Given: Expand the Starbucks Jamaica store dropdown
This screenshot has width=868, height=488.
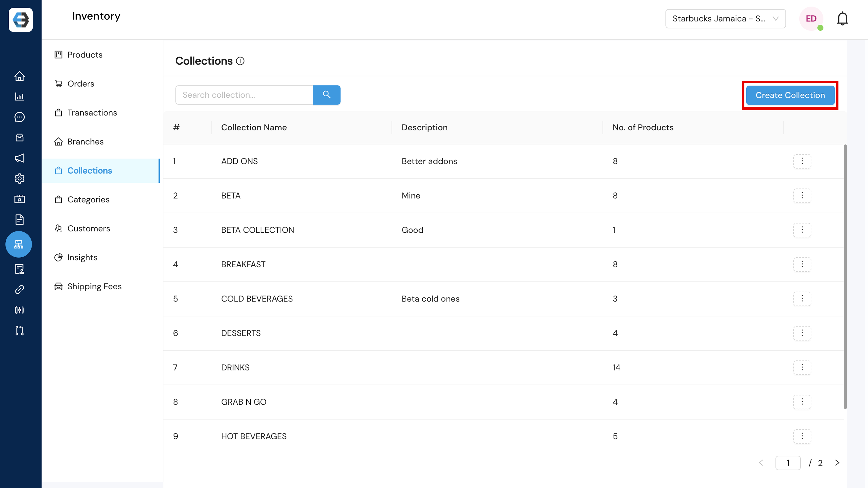Looking at the screenshot, I should click(725, 19).
